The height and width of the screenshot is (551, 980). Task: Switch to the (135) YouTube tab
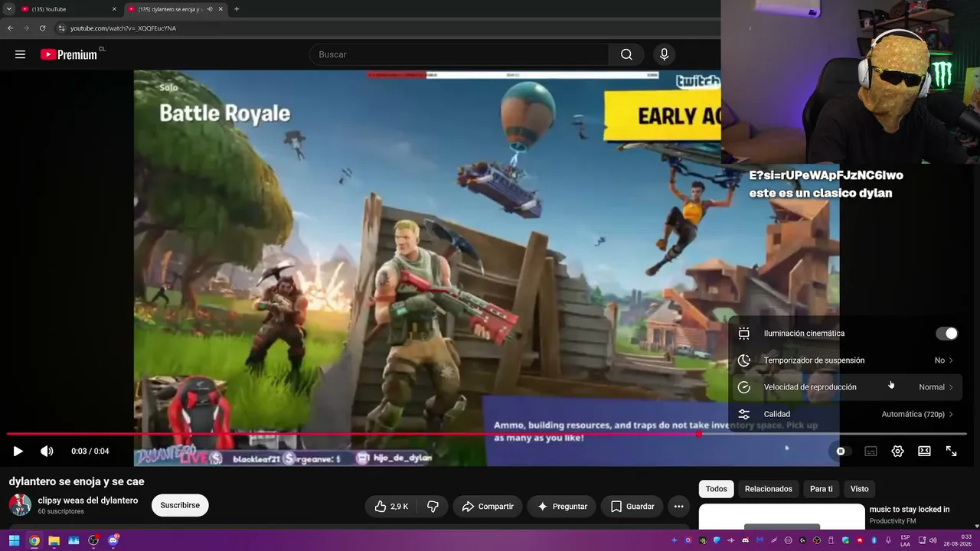(x=67, y=9)
